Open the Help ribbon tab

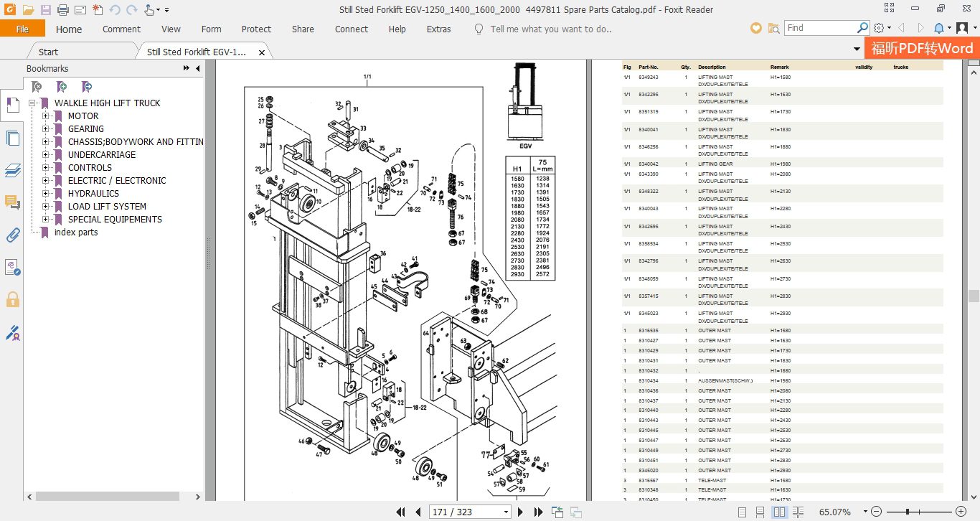[x=397, y=29]
